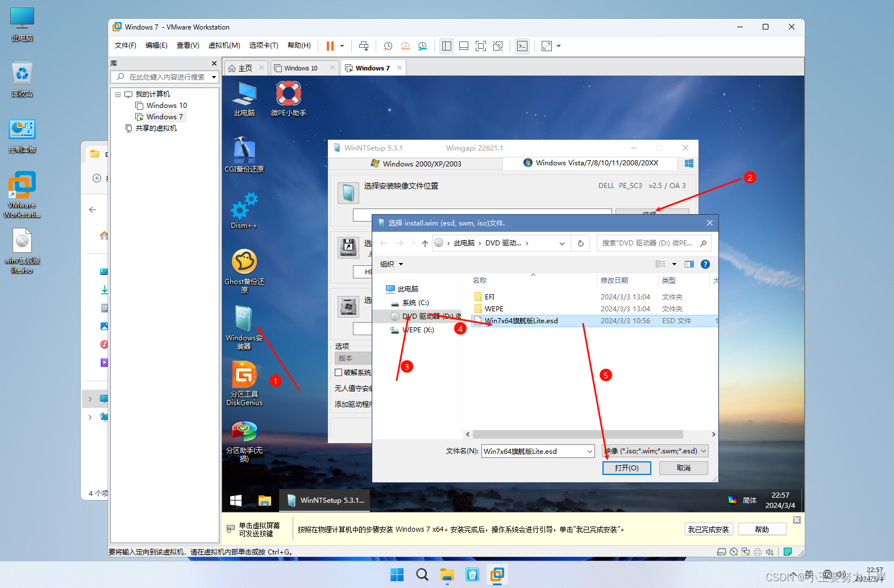Viewport: 894px width, 588px height.
Task: Launch the Dism++ desktop icon
Action: (244, 211)
